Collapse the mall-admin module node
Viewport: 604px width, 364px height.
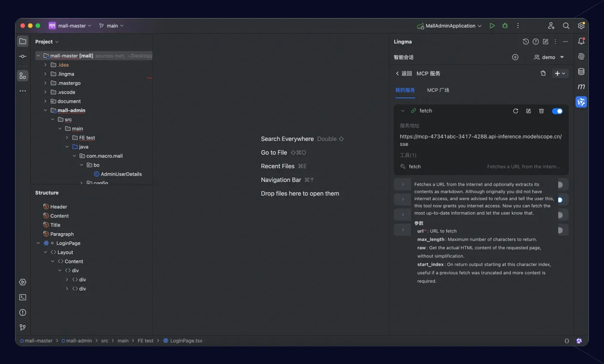45,110
